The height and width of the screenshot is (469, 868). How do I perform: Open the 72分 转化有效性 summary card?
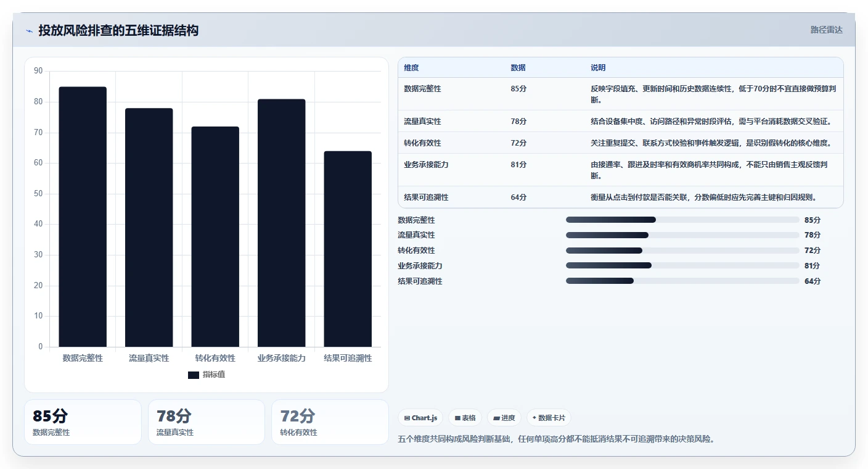point(330,422)
